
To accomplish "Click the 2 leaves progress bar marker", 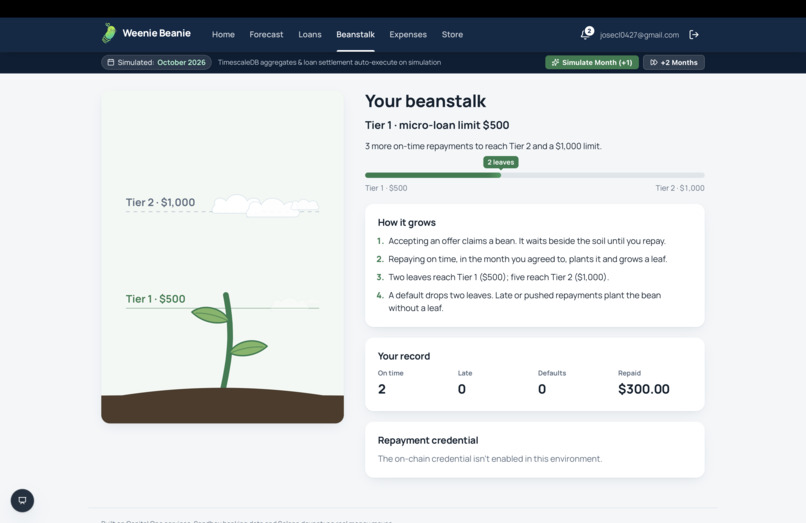I will tap(501, 162).
